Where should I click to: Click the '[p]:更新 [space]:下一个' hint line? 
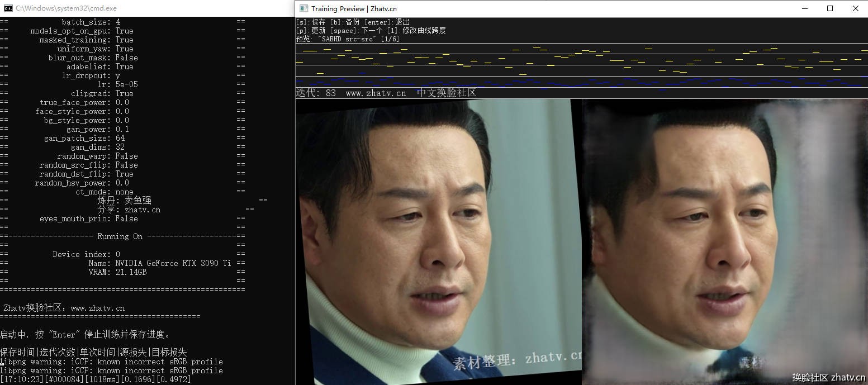click(371, 30)
